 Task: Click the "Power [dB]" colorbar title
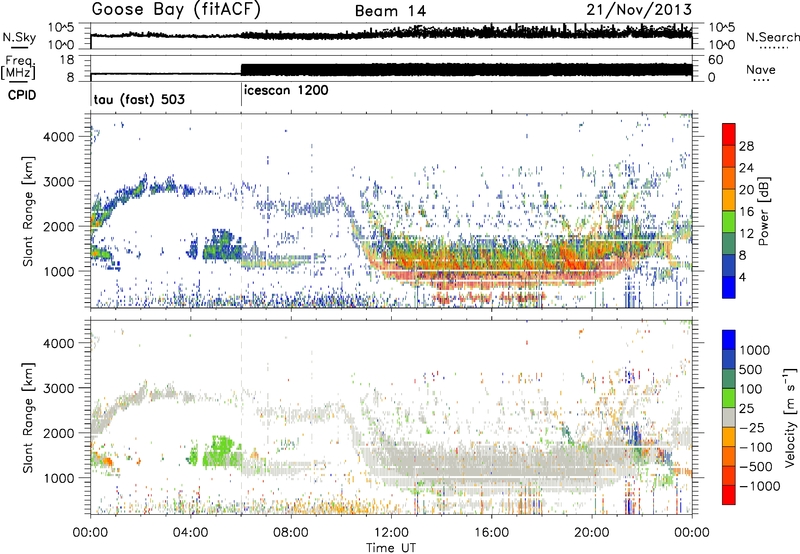(x=763, y=211)
